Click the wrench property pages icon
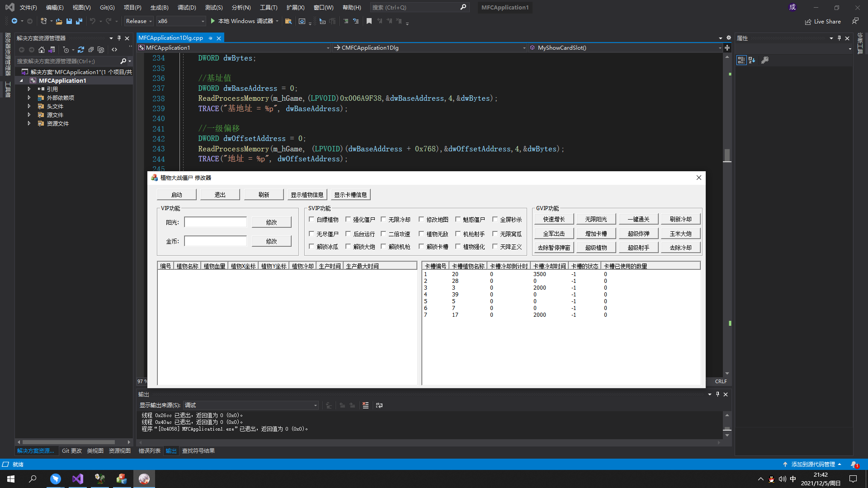This screenshot has width=868, height=488. pyautogui.click(x=765, y=60)
